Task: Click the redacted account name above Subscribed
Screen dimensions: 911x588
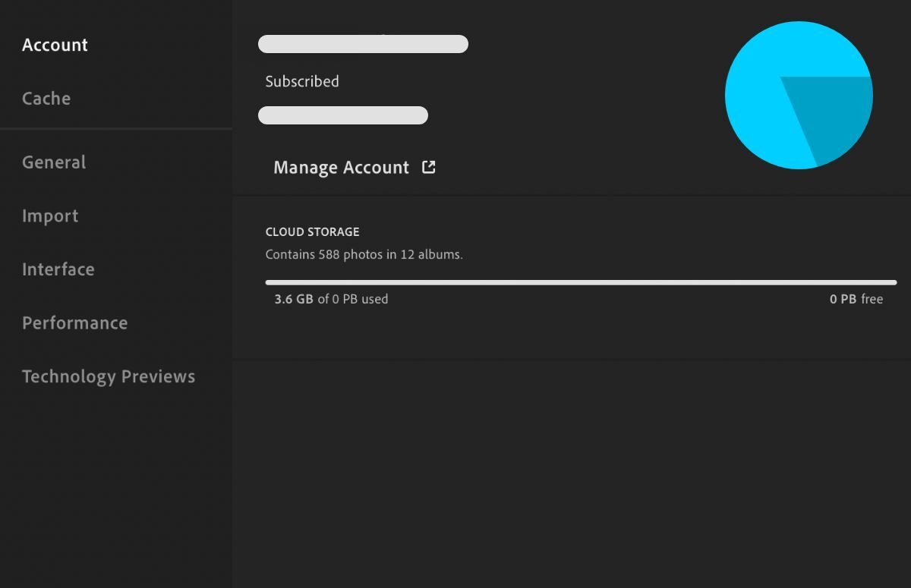Action: pos(363,44)
